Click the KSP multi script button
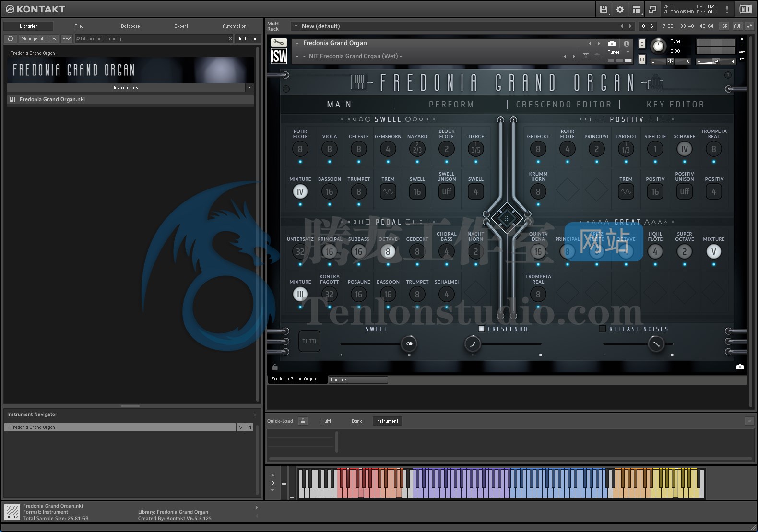Screen dimensions: 758x532 click(724, 26)
